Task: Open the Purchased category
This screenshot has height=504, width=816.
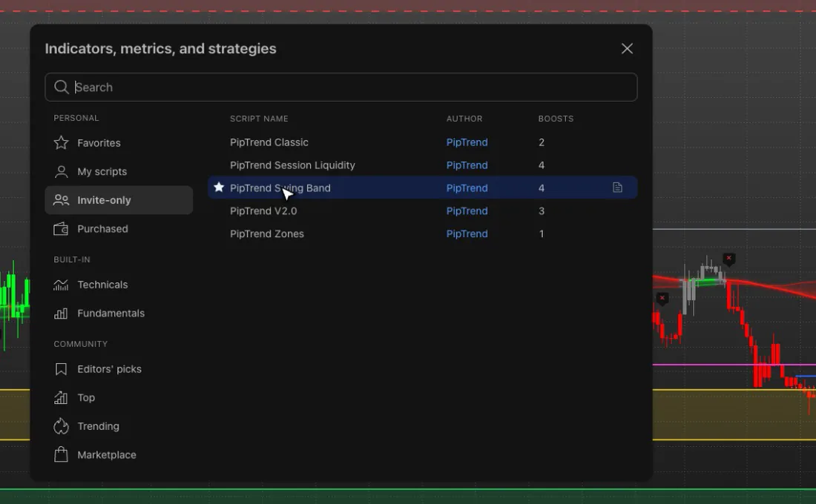Action: pyautogui.click(x=119, y=229)
